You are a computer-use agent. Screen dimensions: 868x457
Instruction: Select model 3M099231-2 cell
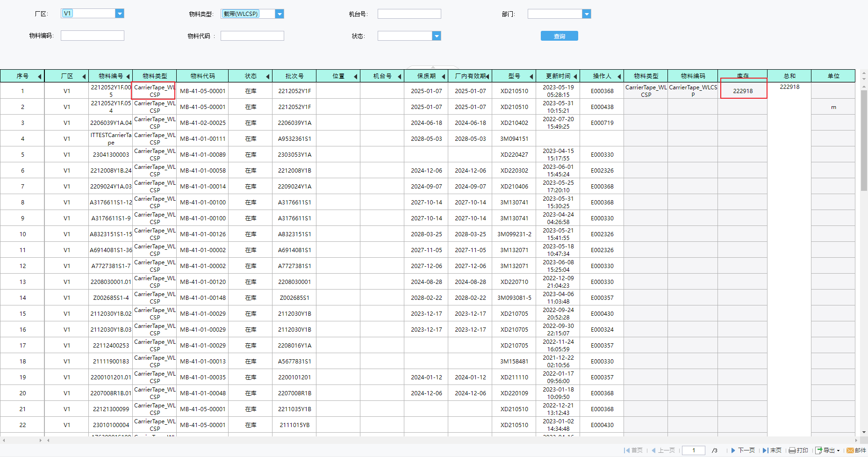[514, 234]
